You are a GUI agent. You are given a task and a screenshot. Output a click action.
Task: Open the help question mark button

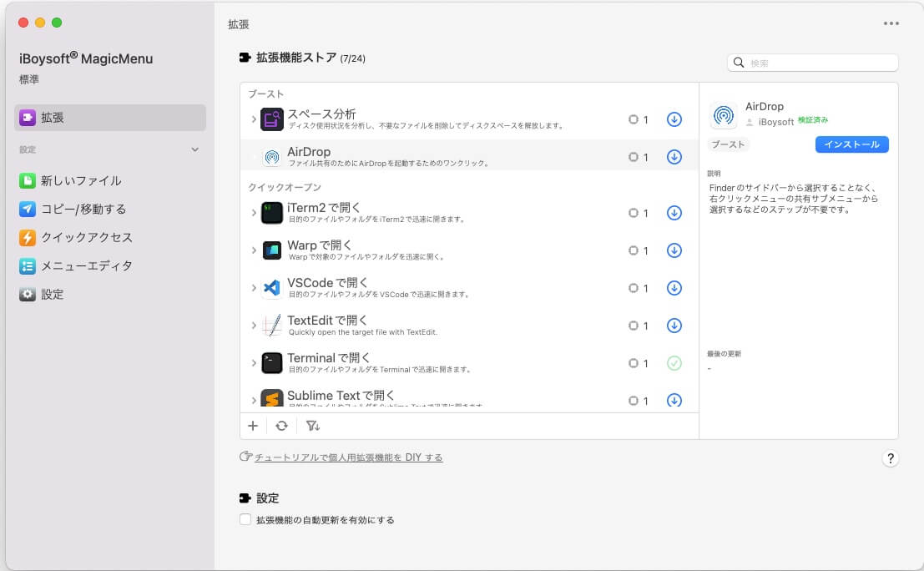pyautogui.click(x=891, y=458)
